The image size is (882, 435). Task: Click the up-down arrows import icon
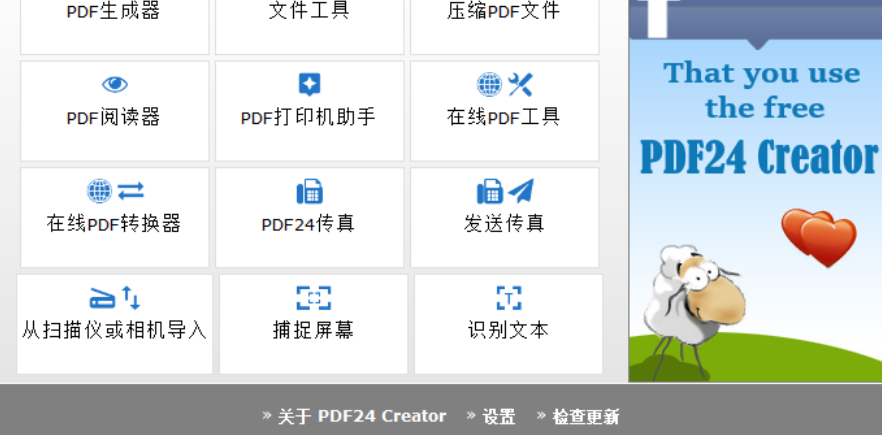click(131, 298)
